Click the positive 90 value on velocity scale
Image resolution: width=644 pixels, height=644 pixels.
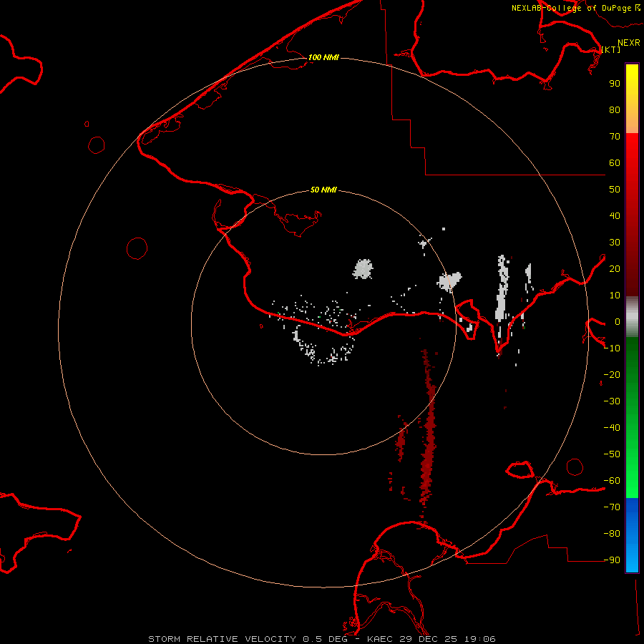[615, 84]
